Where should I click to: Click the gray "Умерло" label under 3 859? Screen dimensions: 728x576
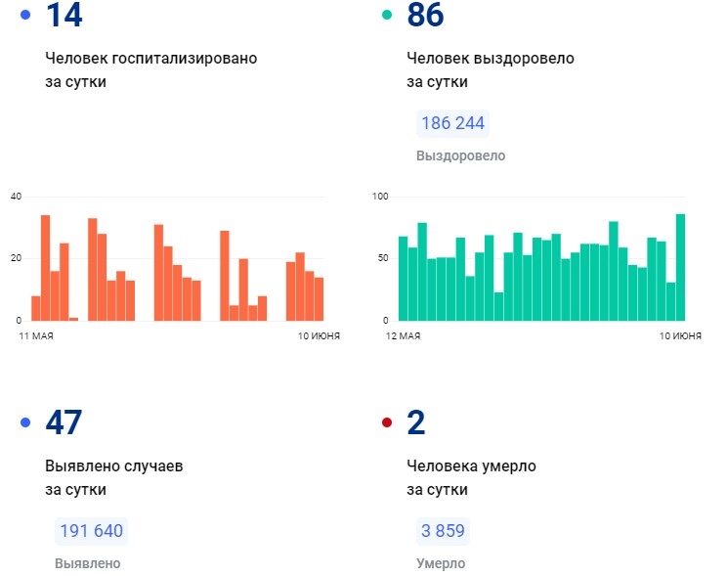click(441, 563)
